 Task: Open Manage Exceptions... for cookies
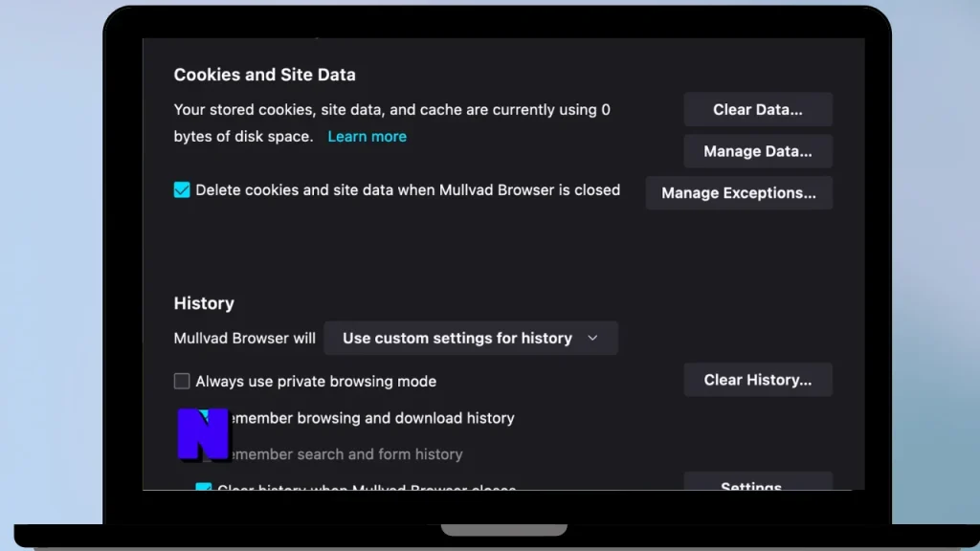click(739, 193)
